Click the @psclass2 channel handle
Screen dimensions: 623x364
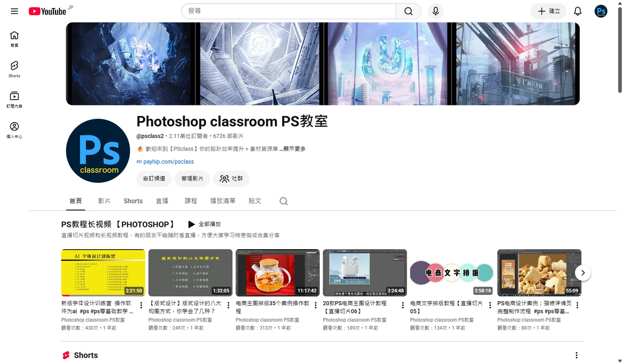point(150,136)
